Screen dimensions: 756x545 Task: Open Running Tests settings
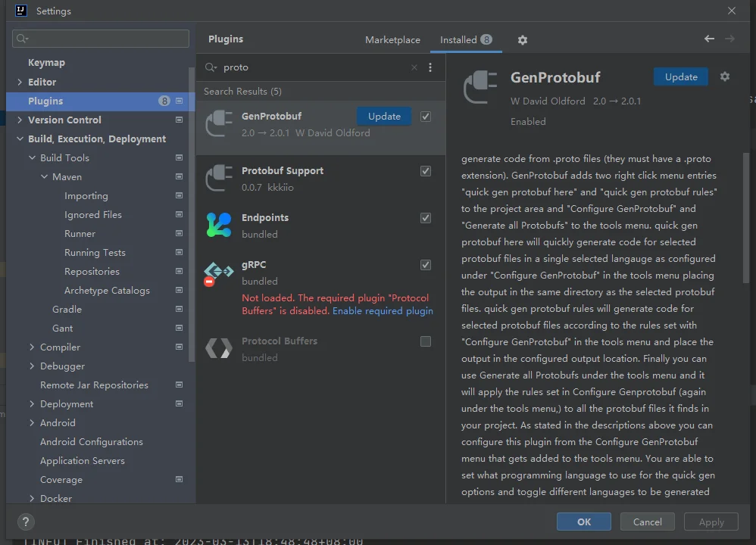coord(95,253)
